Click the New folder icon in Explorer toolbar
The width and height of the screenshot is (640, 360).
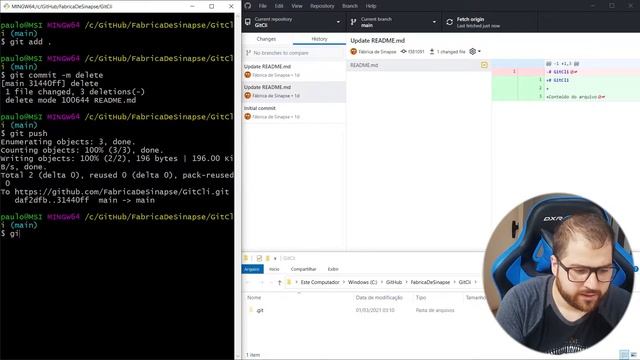coord(268,258)
